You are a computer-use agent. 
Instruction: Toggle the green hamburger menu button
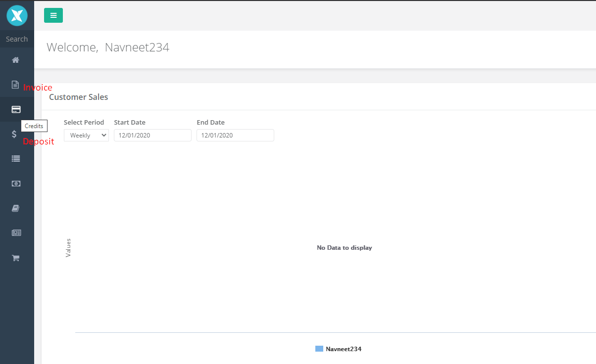point(53,15)
